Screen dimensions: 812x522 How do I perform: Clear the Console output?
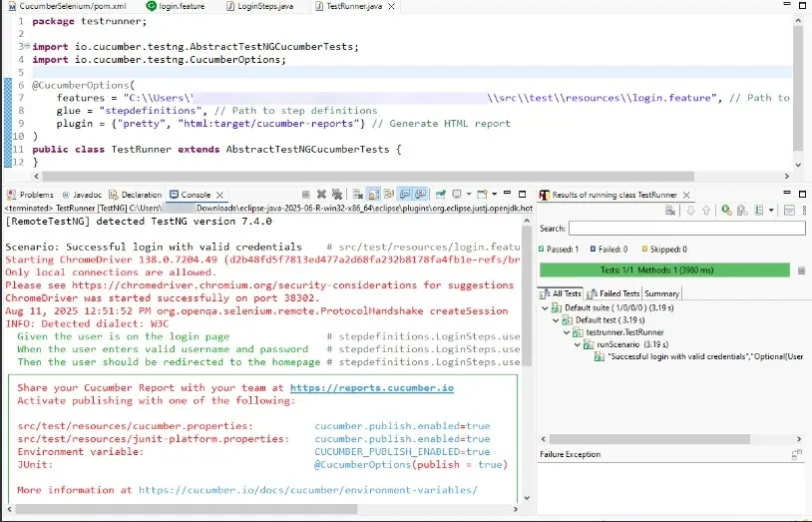[x=358, y=195]
